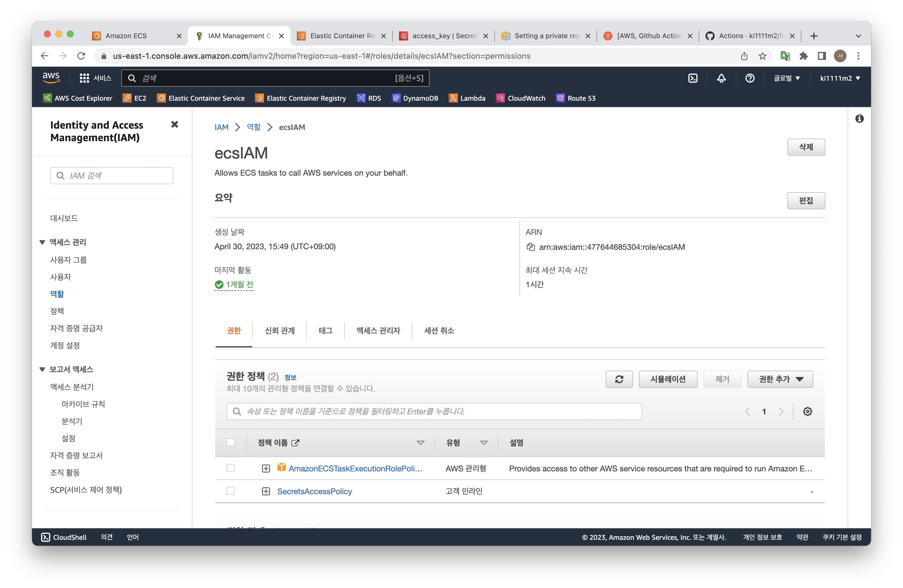The width and height of the screenshot is (903, 588).
Task: Open the help question mark menu
Action: tap(750, 78)
